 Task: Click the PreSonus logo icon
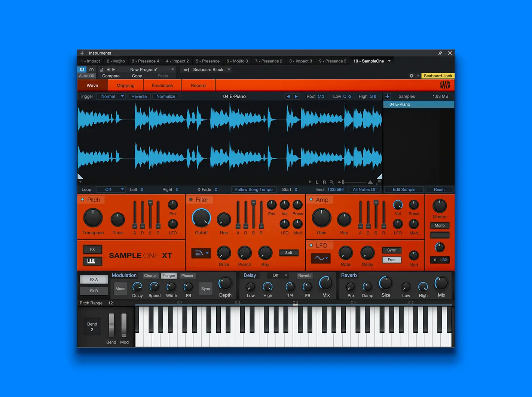[x=445, y=85]
